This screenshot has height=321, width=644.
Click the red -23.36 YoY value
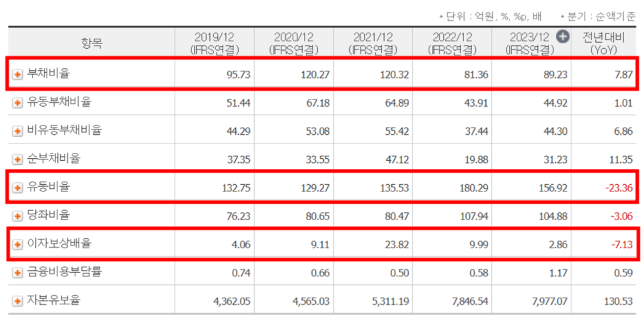[x=619, y=188]
